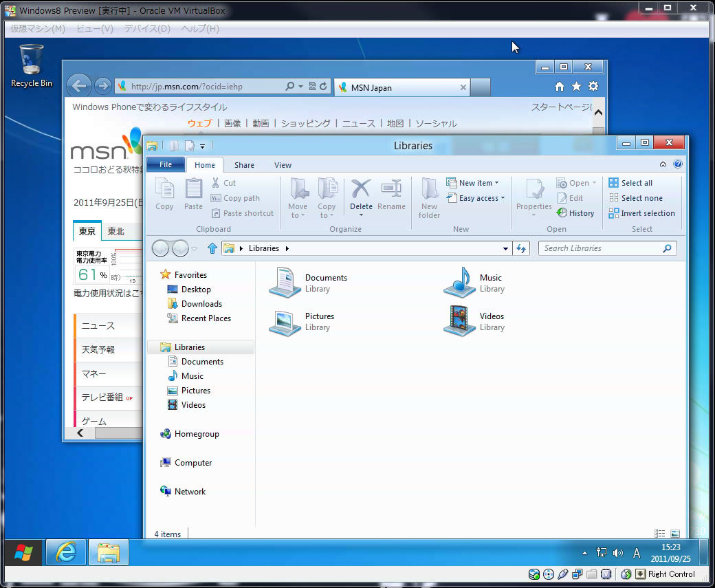Click the blue Up arrow in Explorer
Image resolution: width=715 pixels, height=588 pixels.
[x=212, y=248]
